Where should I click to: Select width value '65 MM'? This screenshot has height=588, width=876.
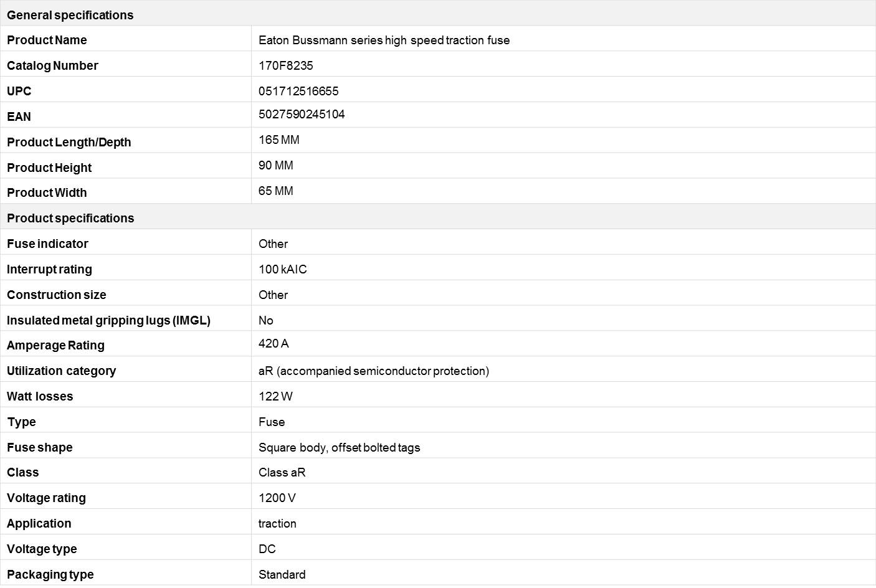[x=275, y=191]
